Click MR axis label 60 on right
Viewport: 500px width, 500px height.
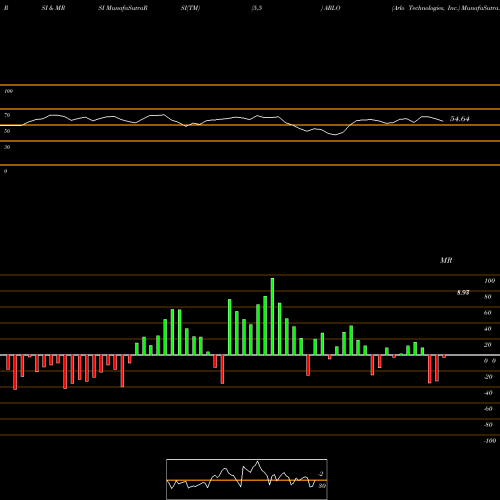point(488,313)
